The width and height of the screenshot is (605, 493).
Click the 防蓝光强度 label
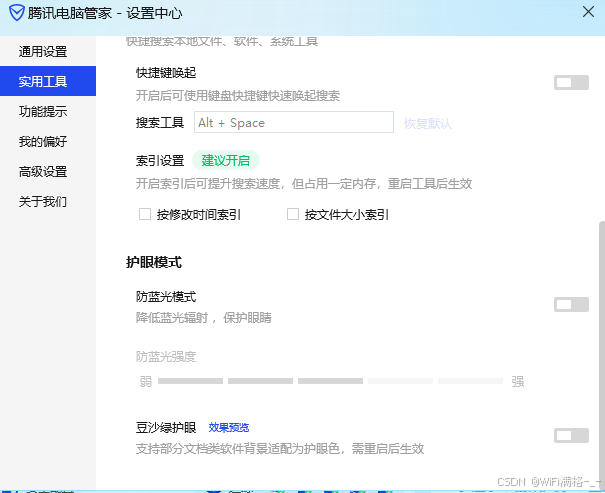(166, 357)
